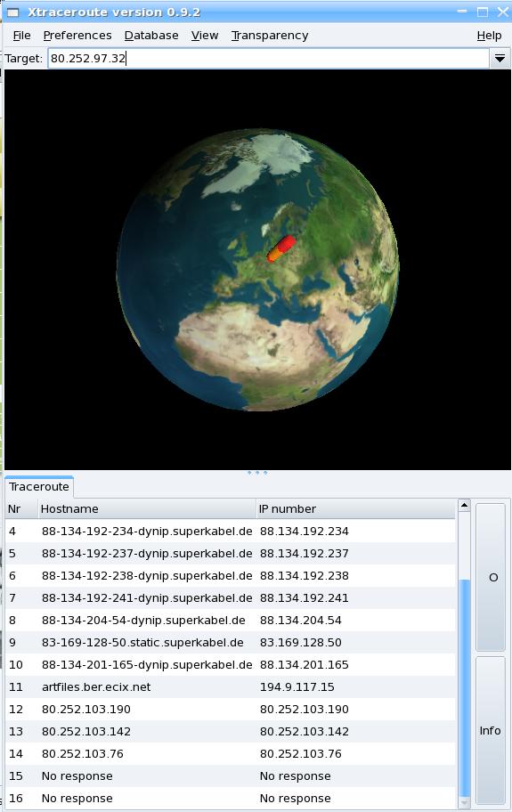Viewport: 512px width, 812px height.
Task: Click the Earth globe view
Action: tap(257, 269)
